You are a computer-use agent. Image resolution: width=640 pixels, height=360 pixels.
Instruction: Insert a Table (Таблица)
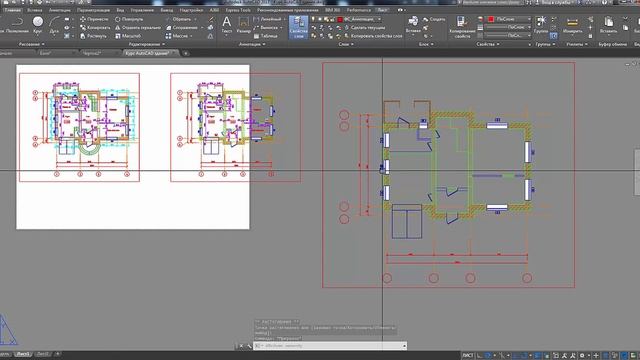[266, 36]
